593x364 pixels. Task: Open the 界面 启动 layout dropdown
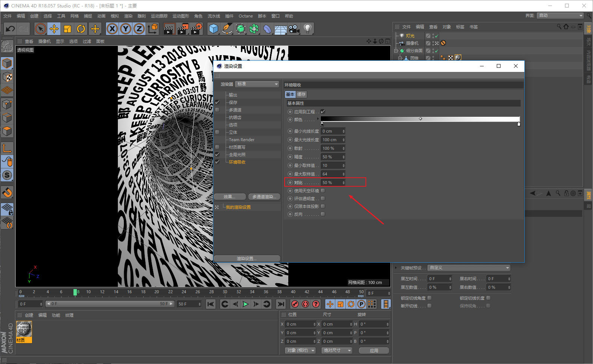561,15
